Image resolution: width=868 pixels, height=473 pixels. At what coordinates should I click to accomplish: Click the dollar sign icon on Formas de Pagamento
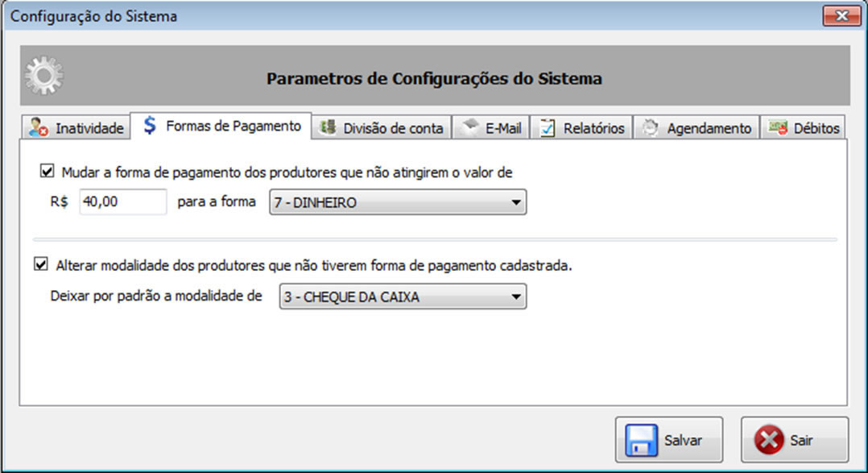(150, 125)
